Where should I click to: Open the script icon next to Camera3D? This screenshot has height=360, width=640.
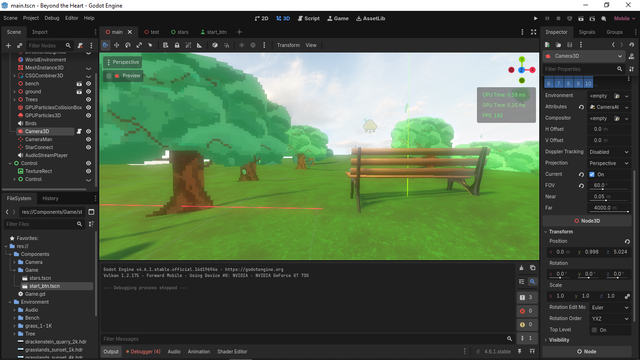79,131
